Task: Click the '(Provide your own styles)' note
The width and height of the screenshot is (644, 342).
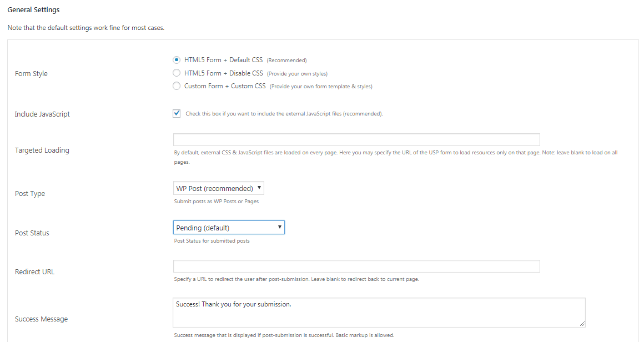Action: click(298, 74)
